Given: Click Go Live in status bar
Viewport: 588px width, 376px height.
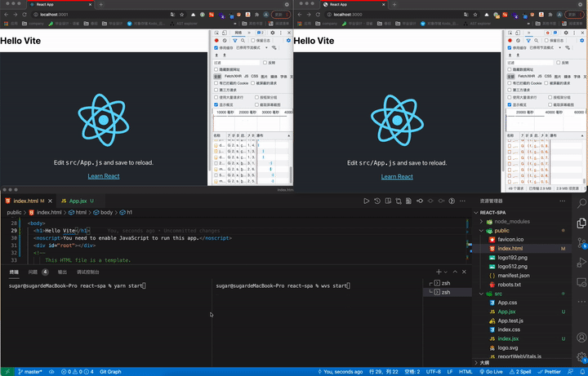Looking at the screenshot, I should pos(492,372).
